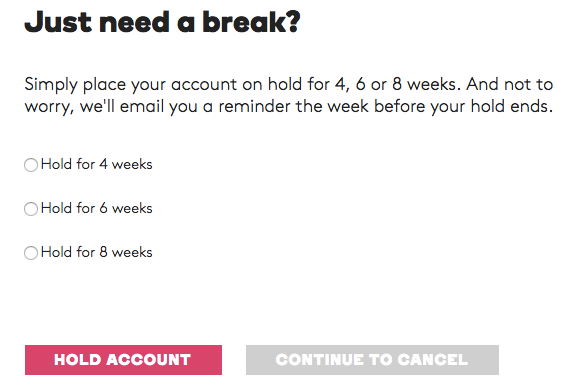Click the "Hold for 8 weeks" label text
Screen dimensions: 574x386
pos(97,252)
